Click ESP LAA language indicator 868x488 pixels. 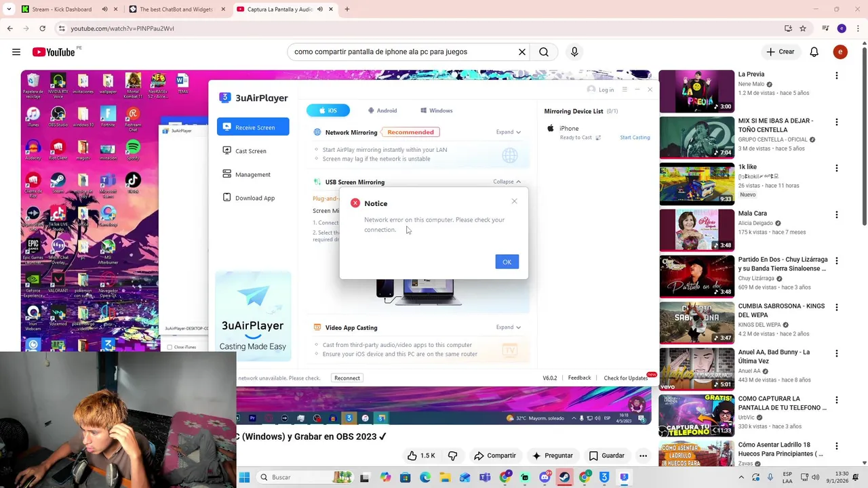pyautogui.click(x=787, y=477)
